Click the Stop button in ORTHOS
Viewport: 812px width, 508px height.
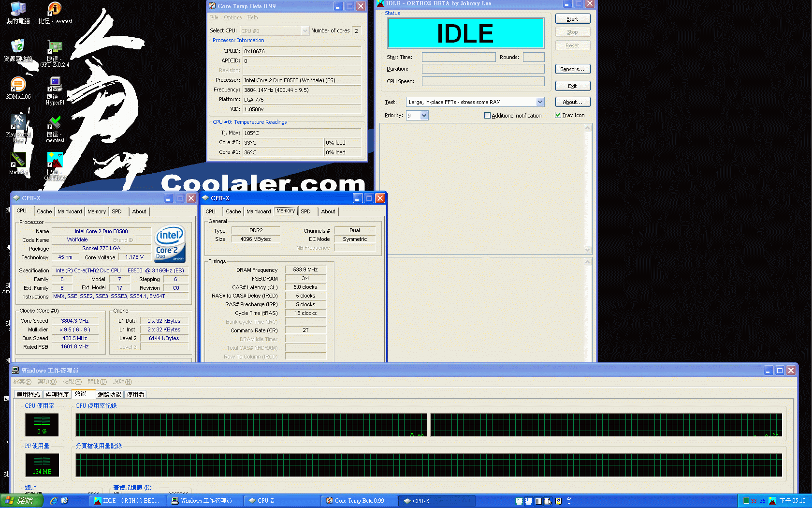click(572, 32)
